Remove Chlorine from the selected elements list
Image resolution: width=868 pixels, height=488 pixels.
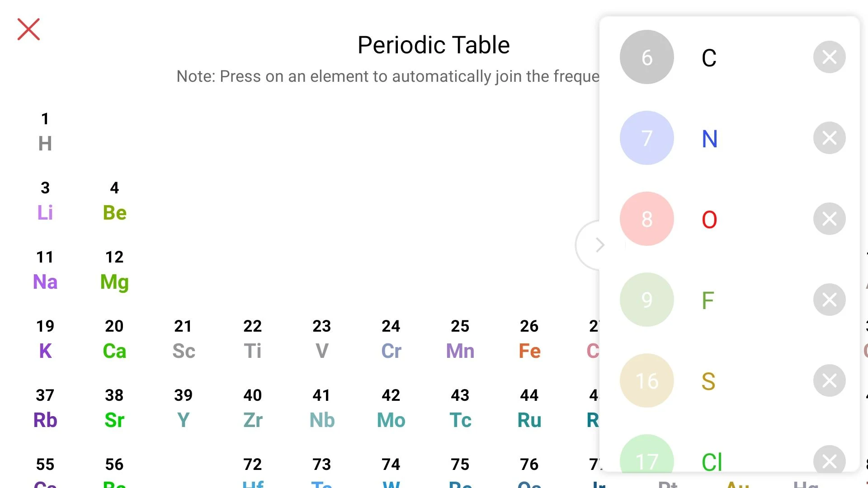829,461
